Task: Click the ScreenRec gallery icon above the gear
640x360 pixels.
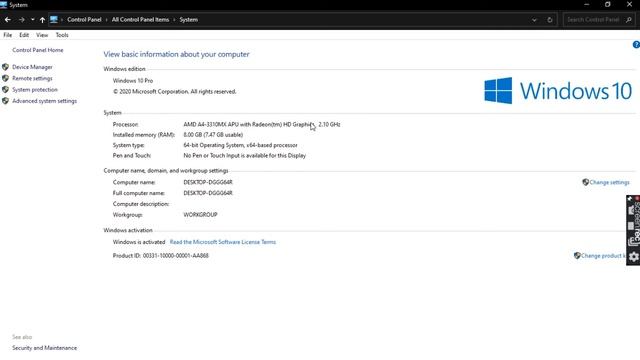Action: (x=632, y=242)
